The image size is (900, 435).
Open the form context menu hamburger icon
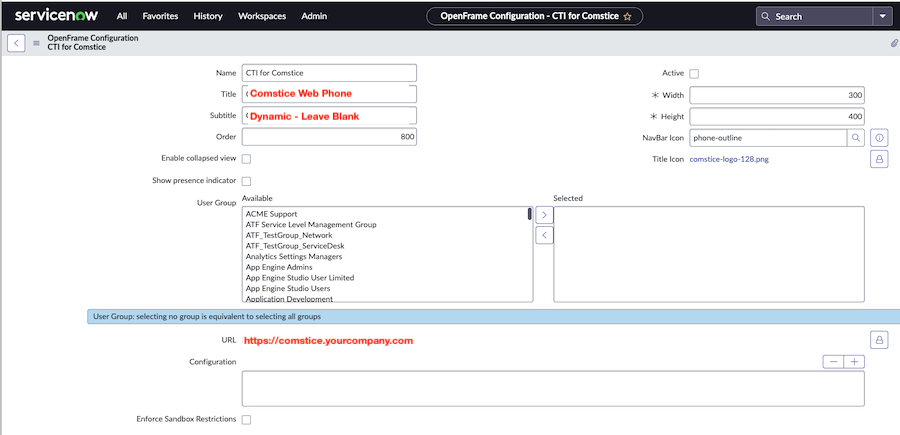[x=37, y=43]
